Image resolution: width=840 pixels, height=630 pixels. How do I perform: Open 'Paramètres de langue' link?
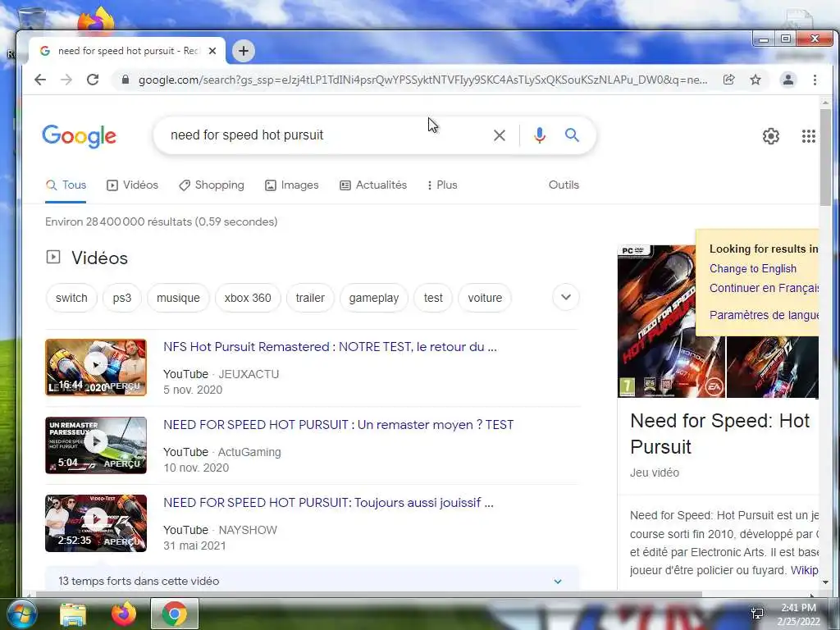[764, 315]
